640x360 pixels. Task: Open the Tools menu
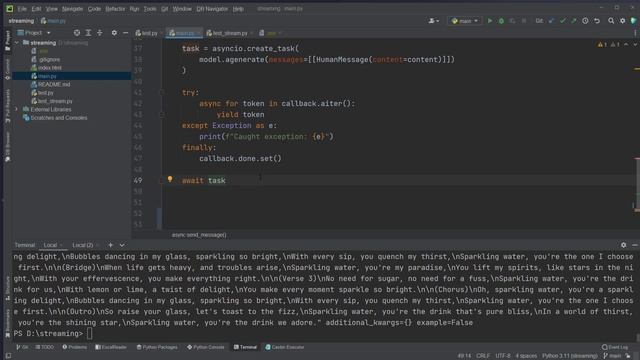click(150, 9)
